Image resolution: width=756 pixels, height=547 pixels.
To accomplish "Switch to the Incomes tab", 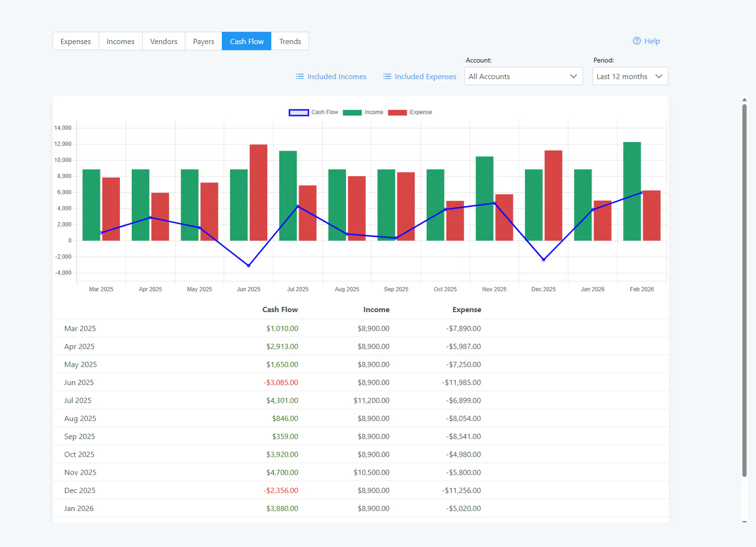I will click(x=120, y=41).
